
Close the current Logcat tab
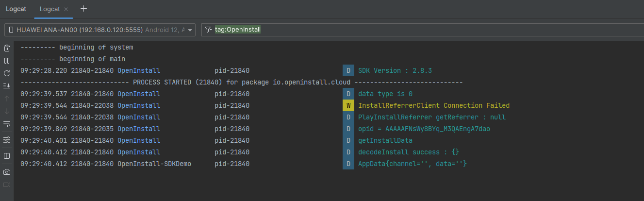(x=66, y=9)
